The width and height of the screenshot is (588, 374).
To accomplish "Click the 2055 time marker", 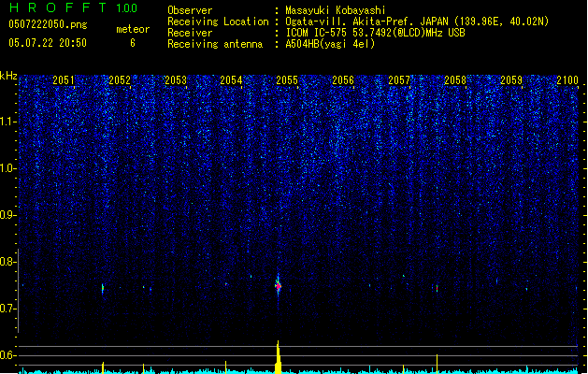I will [287, 79].
